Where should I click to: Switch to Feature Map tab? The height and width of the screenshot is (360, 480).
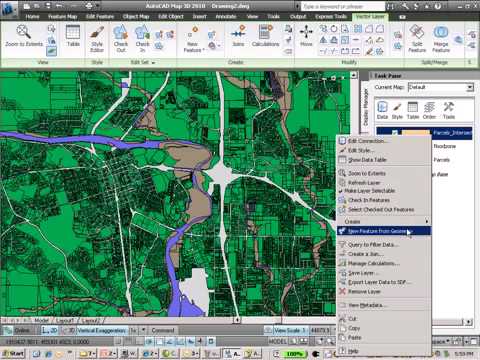click(63, 16)
